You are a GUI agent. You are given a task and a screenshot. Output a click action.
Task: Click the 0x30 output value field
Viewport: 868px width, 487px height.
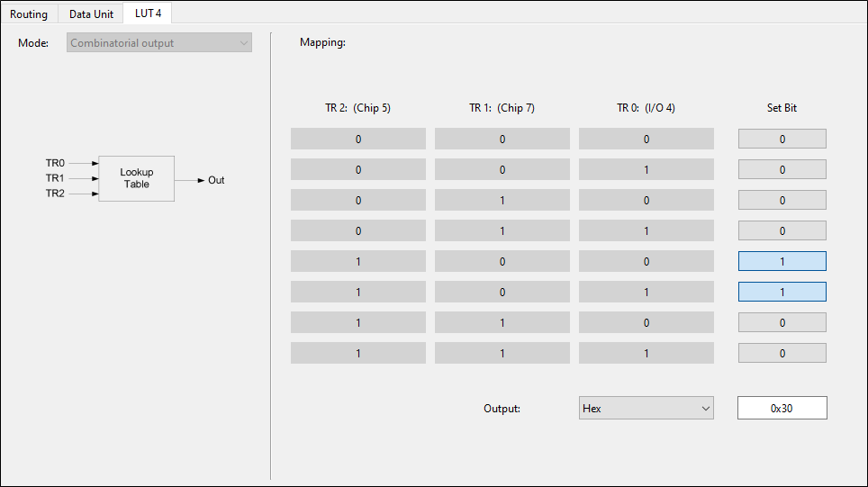(x=782, y=408)
